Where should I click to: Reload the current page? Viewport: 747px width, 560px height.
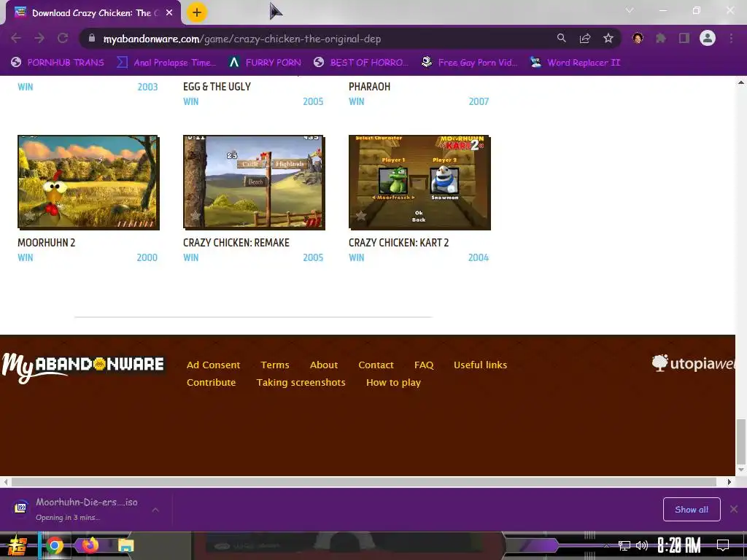coord(63,39)
